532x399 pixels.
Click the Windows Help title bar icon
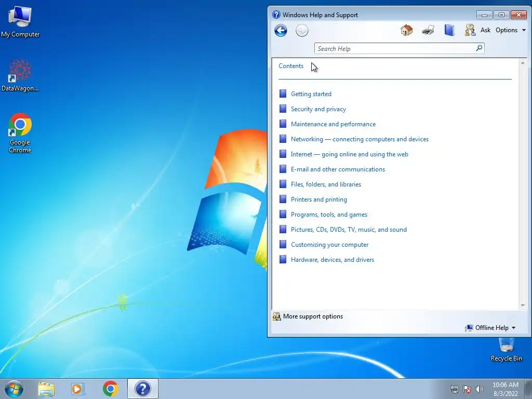[276, 15]
